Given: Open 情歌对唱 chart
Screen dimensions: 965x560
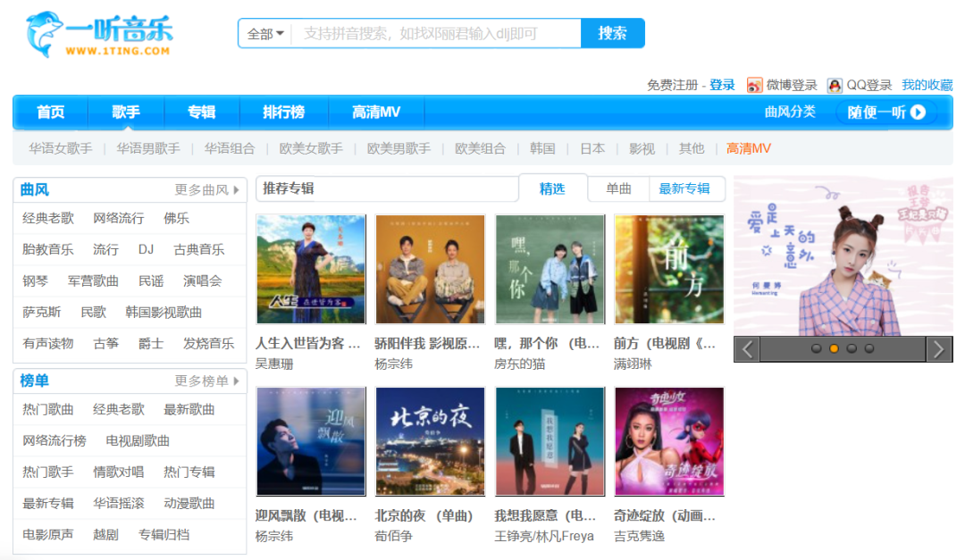Looking at the screenshot, I should click(x=119, y=472).
